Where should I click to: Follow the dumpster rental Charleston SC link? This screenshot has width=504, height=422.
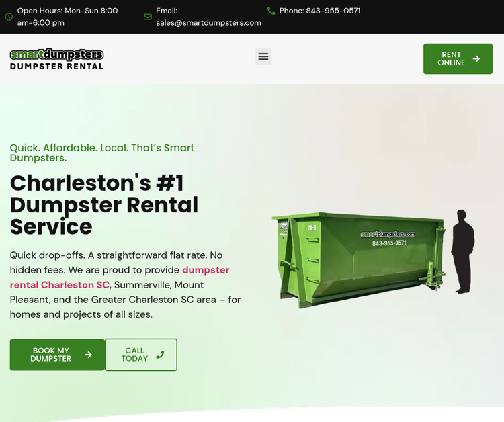(120, 278)
